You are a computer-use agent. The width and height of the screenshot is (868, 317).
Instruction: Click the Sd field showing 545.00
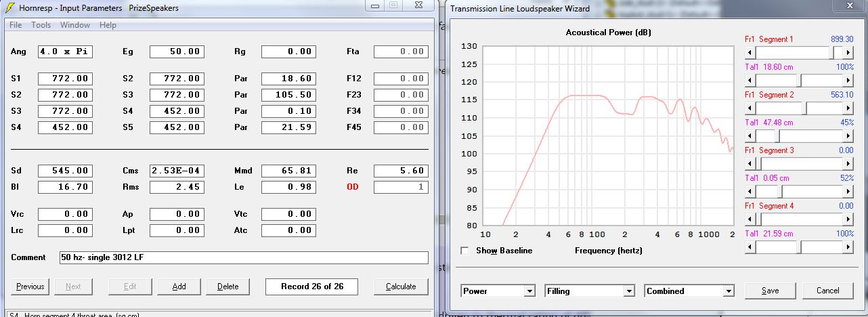65,171
